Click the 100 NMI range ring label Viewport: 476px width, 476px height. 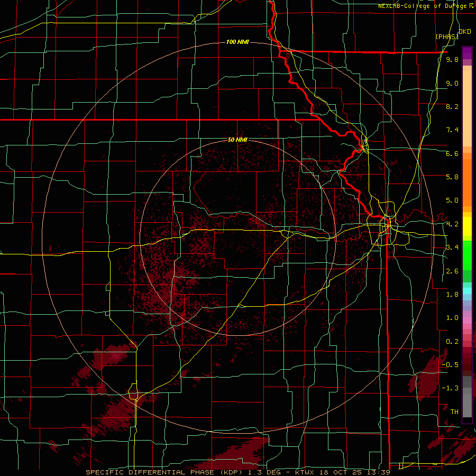click(x=237, y=42)
